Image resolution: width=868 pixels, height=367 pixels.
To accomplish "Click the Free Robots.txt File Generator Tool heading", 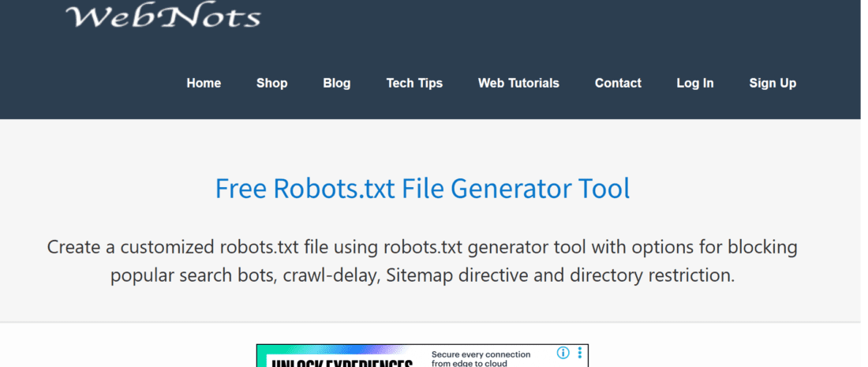I will [x=422, y=189].
